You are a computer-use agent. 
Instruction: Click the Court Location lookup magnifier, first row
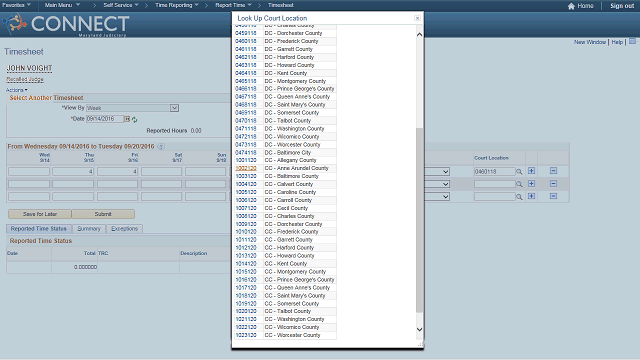(519, 172)
